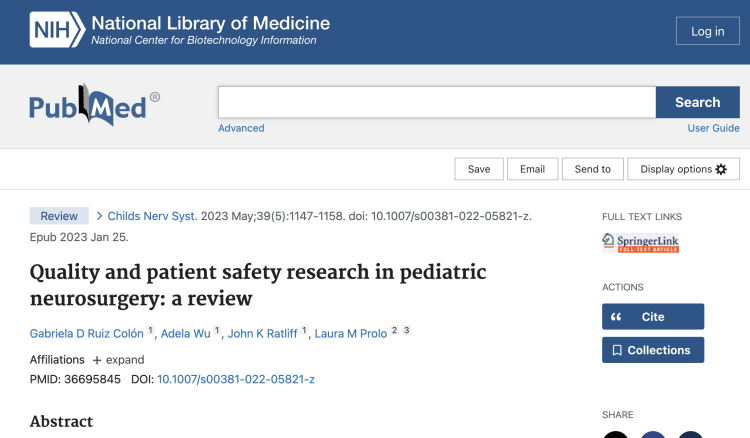The height and width of the screenshot is (438, 750).
Task: Follow the DOI 10.1007/s00381-022-05821-z link
Action: point(238,379)
